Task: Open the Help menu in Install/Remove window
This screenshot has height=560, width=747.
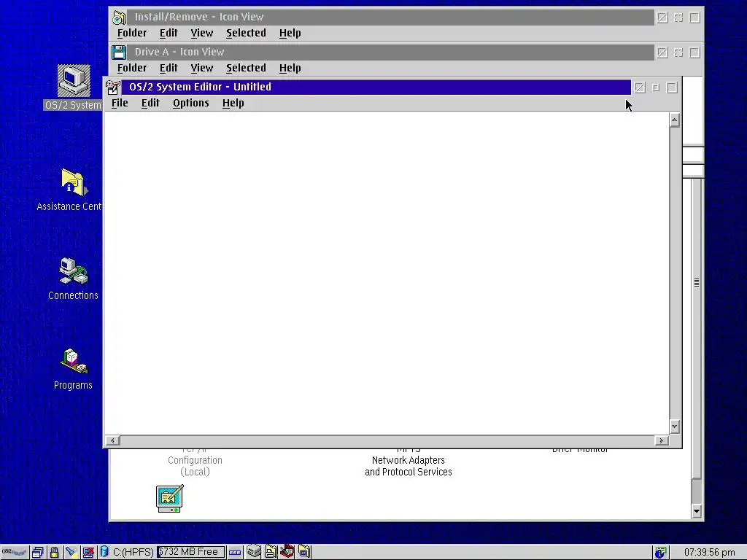Action: 290,34
